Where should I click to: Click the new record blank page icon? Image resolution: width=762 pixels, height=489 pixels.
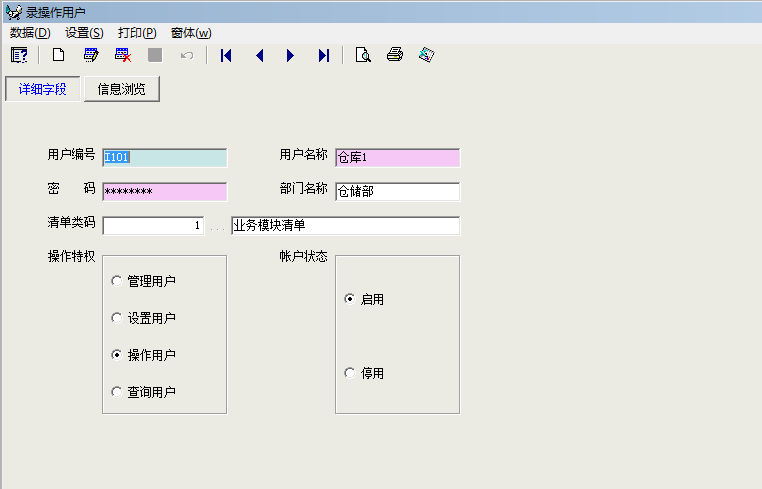click(x=58, y=55)
